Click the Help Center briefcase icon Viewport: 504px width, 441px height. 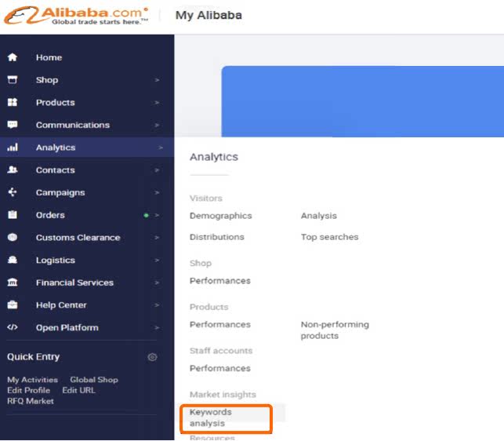(13, 304)
